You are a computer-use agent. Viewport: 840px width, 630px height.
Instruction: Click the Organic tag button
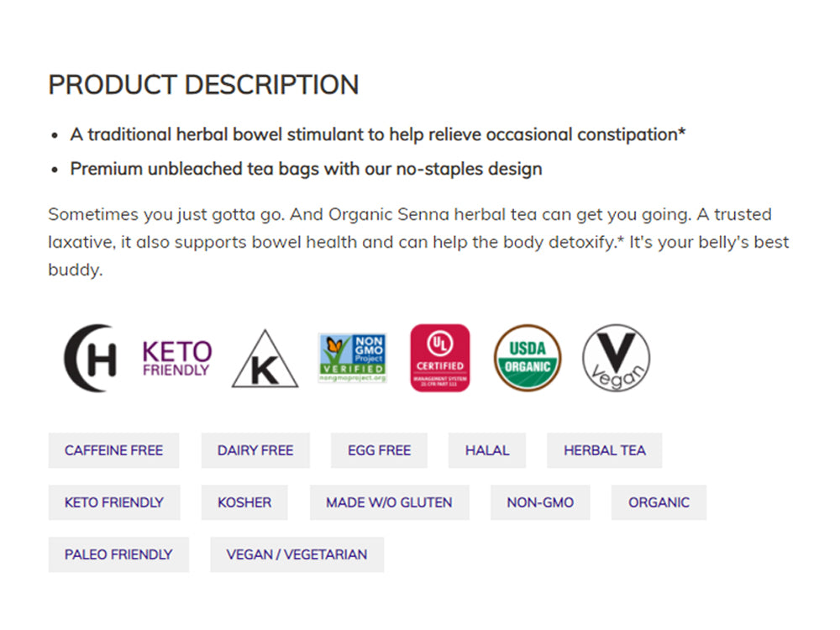click(x=659, y=502)
